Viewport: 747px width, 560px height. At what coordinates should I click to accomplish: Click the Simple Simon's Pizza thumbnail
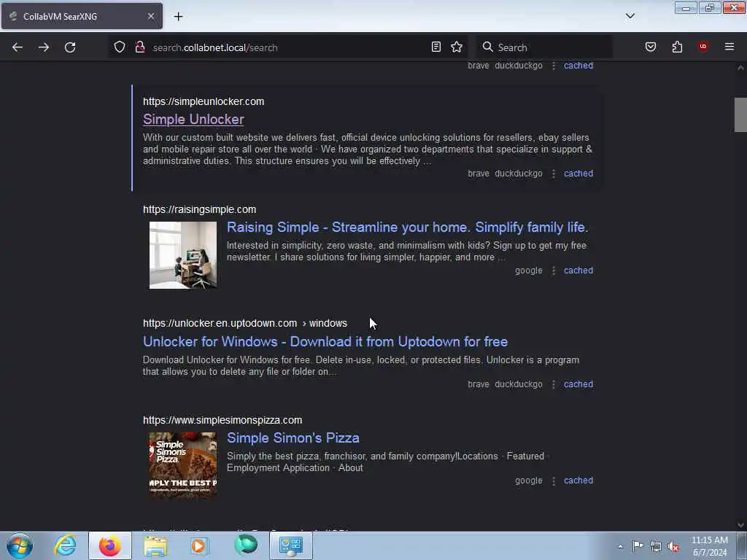coord(183,464)
